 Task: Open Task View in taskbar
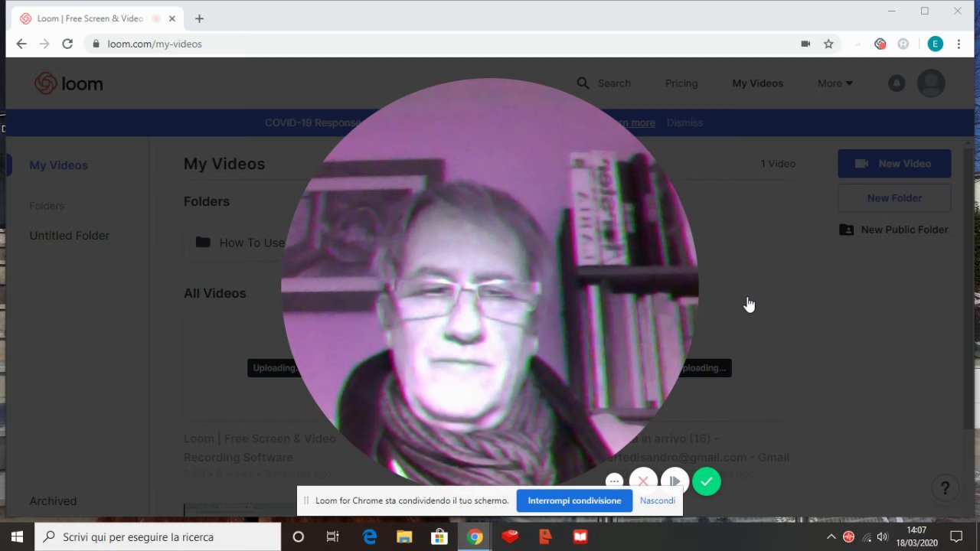332,537
